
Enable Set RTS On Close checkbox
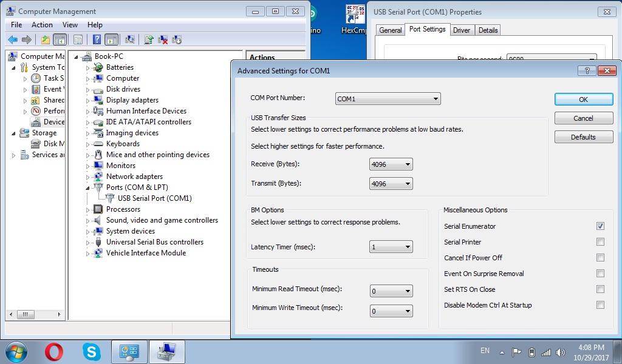point(600,289)
